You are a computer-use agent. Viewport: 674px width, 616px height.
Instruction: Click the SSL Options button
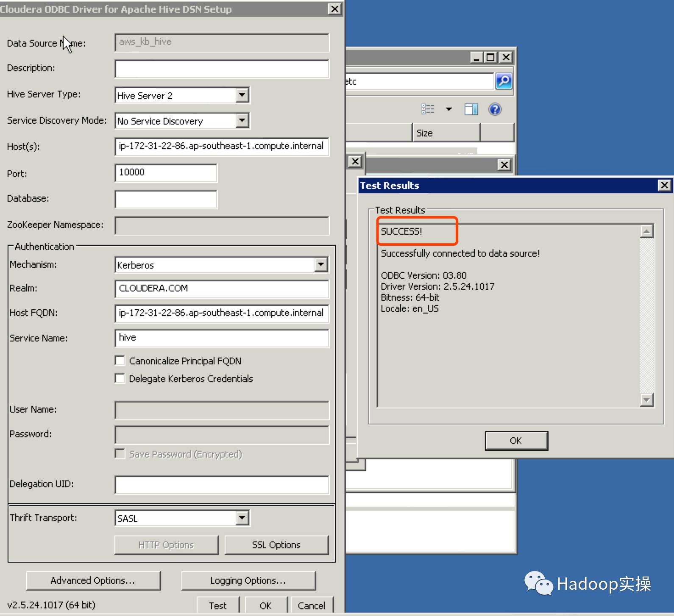(x=276, y=545)
